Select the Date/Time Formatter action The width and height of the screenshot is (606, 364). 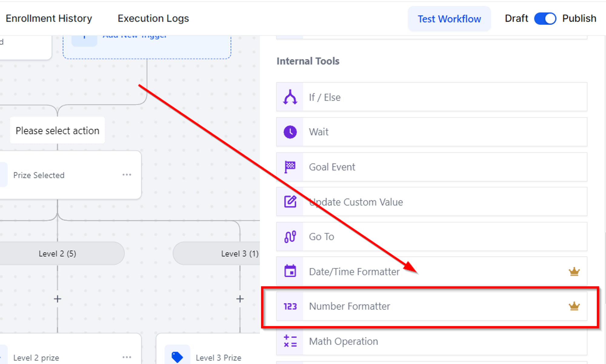click(x=431, y=271)
